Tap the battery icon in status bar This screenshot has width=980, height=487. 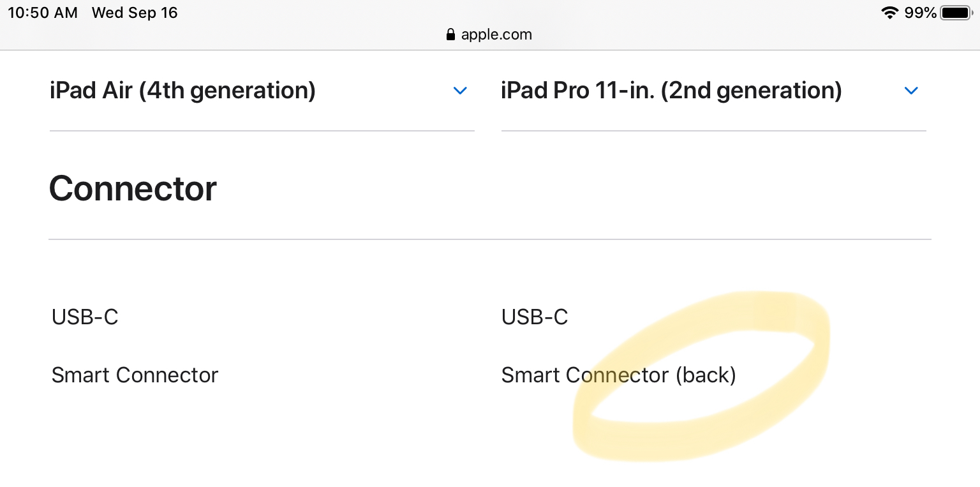tap(955, 13)
